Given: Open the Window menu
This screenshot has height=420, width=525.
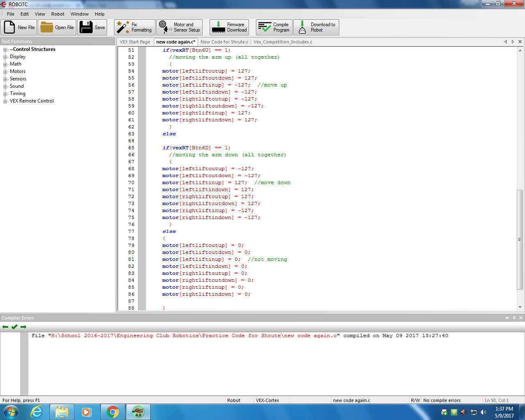Looking at the screenshot, I should point(80,14).
